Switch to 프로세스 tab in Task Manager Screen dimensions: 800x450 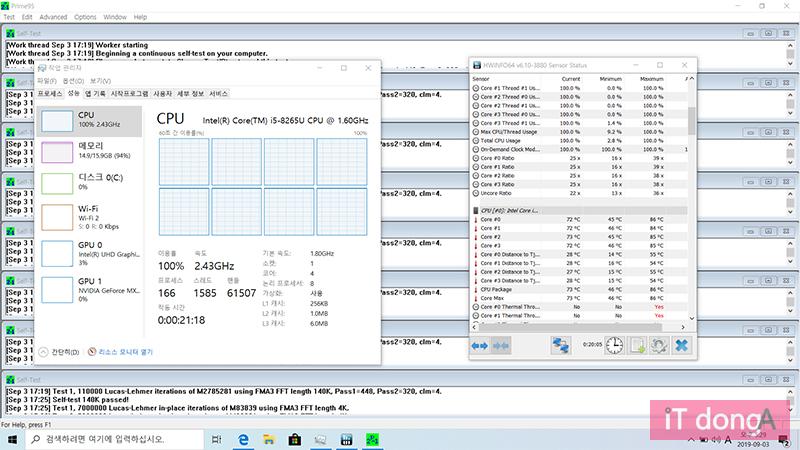pos(50,93)
